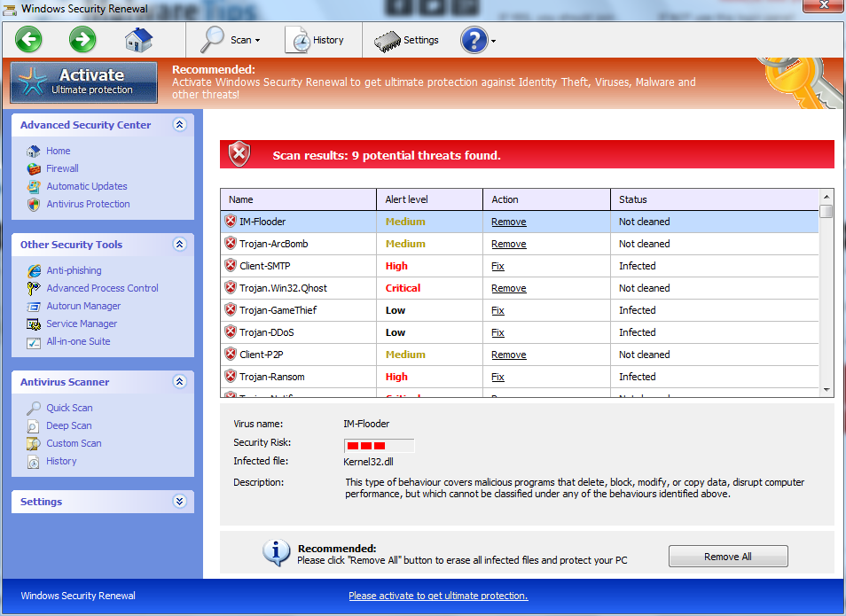Click the History clock document icon
Image resolution: width=846 pixels, height=616 pixels.
click(297, 40)
